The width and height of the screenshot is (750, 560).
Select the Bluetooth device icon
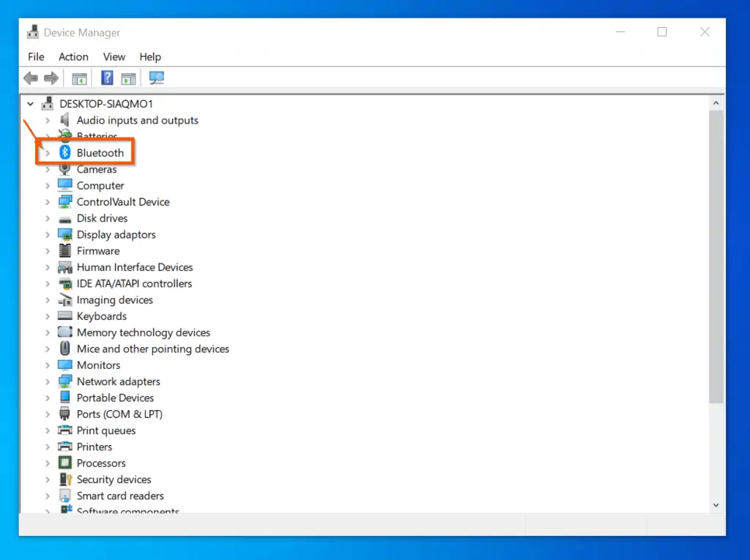click(65, 152)
